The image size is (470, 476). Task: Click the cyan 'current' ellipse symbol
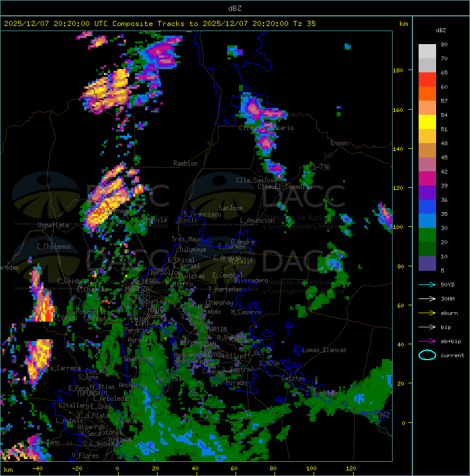click(x=427, y=355)
